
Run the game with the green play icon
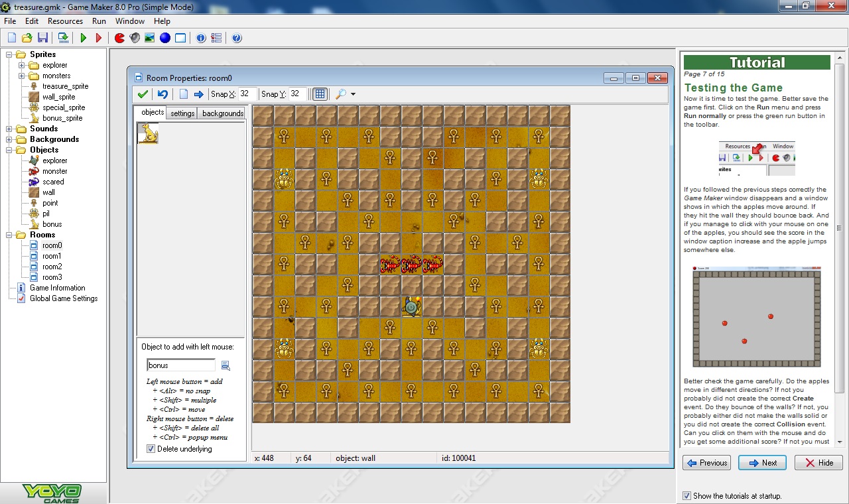84,38
